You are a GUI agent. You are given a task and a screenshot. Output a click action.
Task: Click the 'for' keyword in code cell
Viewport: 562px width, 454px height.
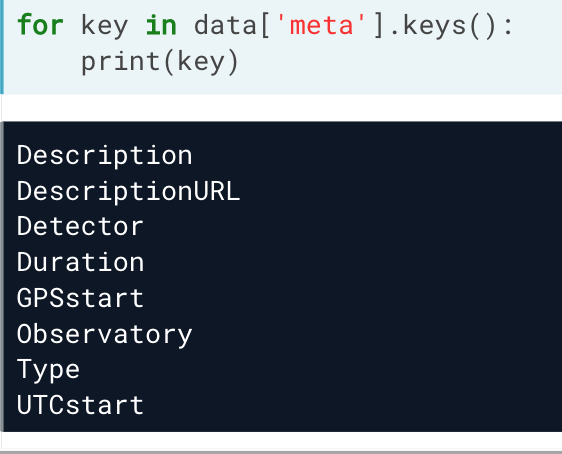coord(40,25)
